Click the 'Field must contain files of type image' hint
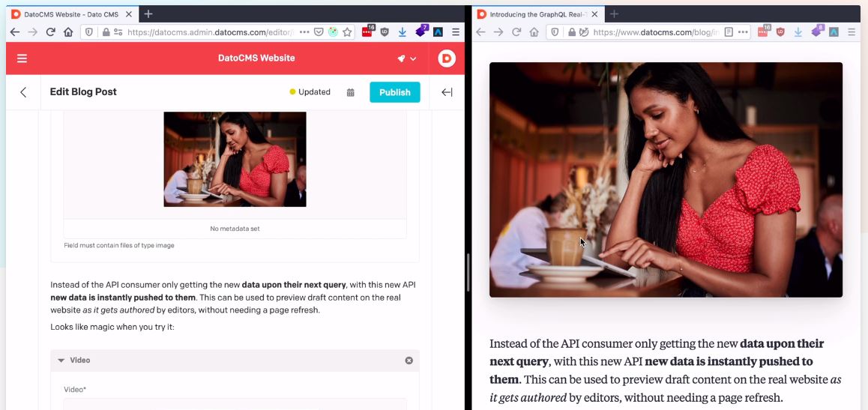The height and width of the screenshot is (410, 868). [x=119, y=245]
